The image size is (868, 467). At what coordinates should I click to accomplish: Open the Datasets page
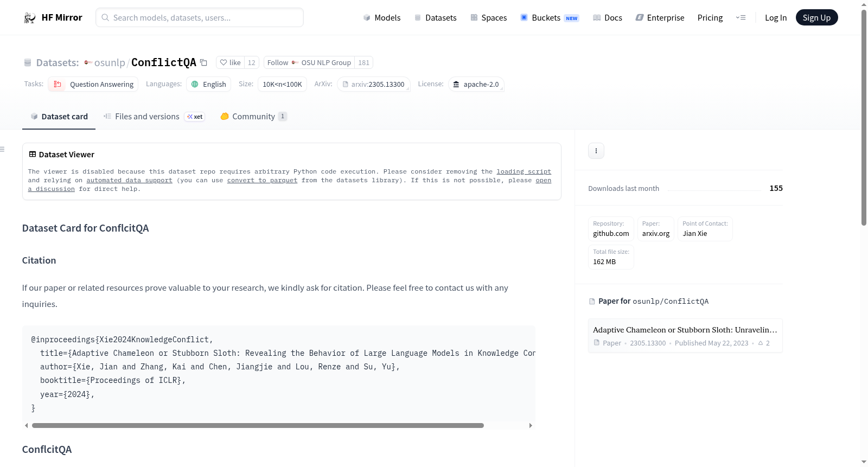coord(436,18)
